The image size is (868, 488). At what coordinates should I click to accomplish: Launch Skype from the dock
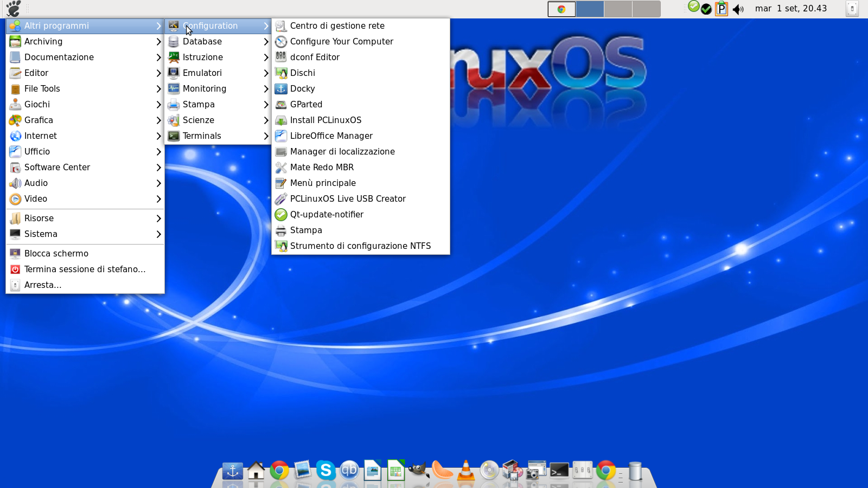tap(326, 471)
